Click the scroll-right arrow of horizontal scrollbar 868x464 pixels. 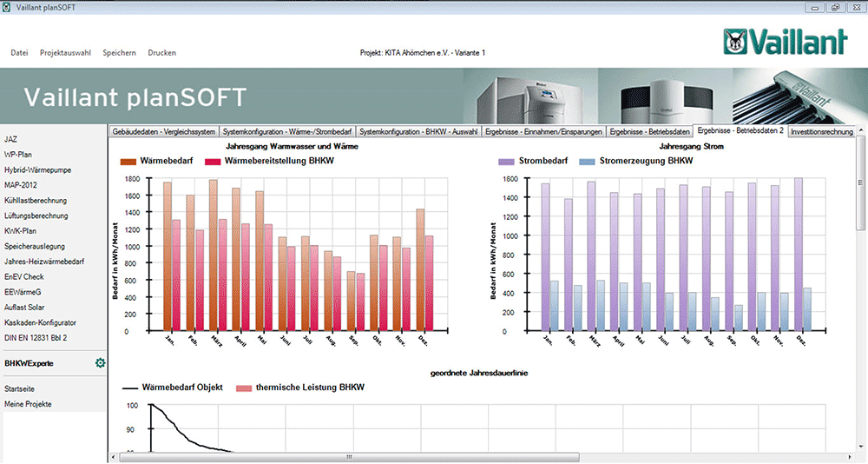point(851,457)
